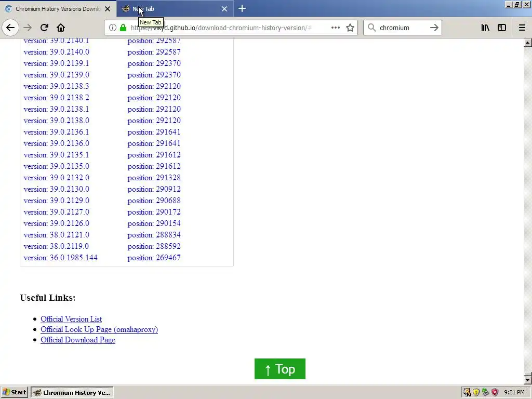Select version 36.0.1985.144 link
Screen dimensions: 532x399
[x=60, y=258]
